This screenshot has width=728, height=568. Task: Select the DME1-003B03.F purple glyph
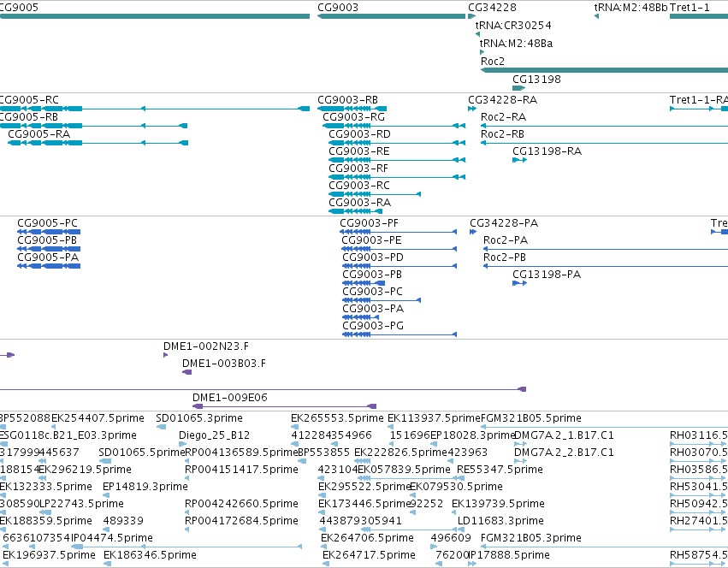tap(186, 372)
